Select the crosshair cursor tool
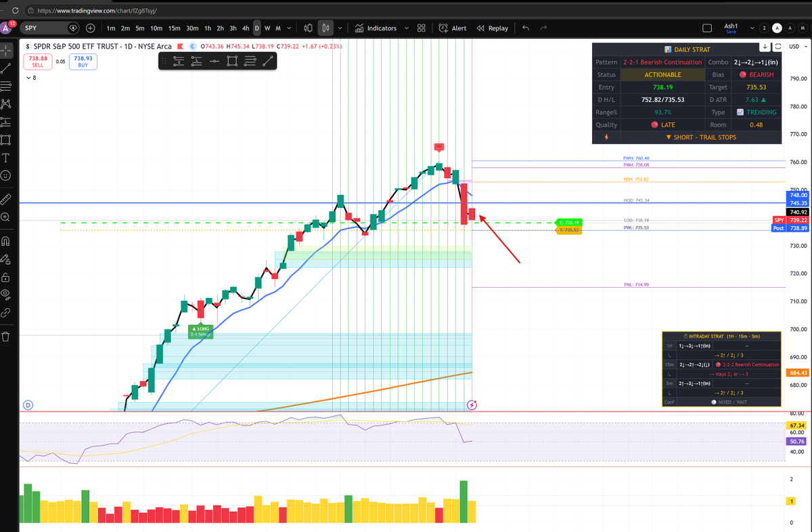Viewport: 812px width, 532px height. [x=6, y=49]
